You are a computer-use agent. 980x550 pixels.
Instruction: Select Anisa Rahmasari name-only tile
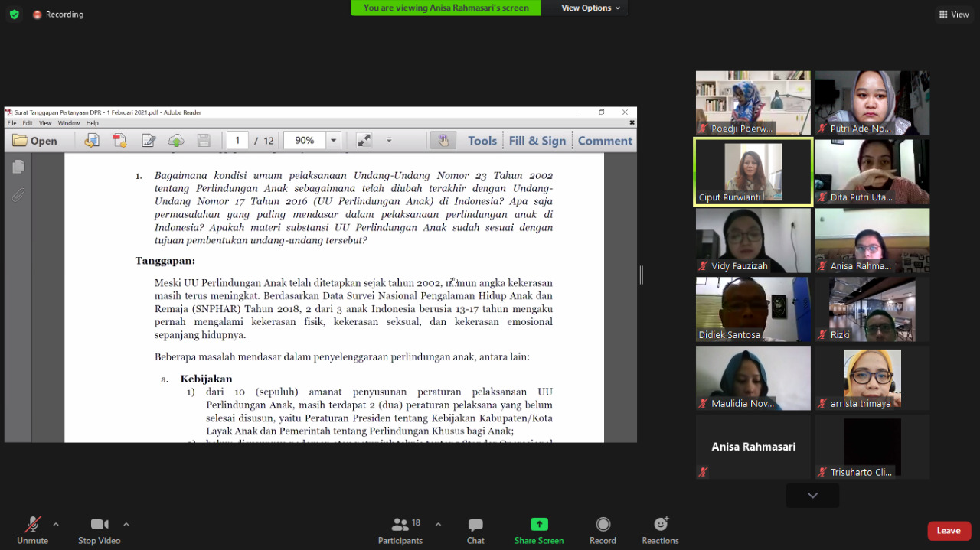pyautogui.click(x=753, y=447)
